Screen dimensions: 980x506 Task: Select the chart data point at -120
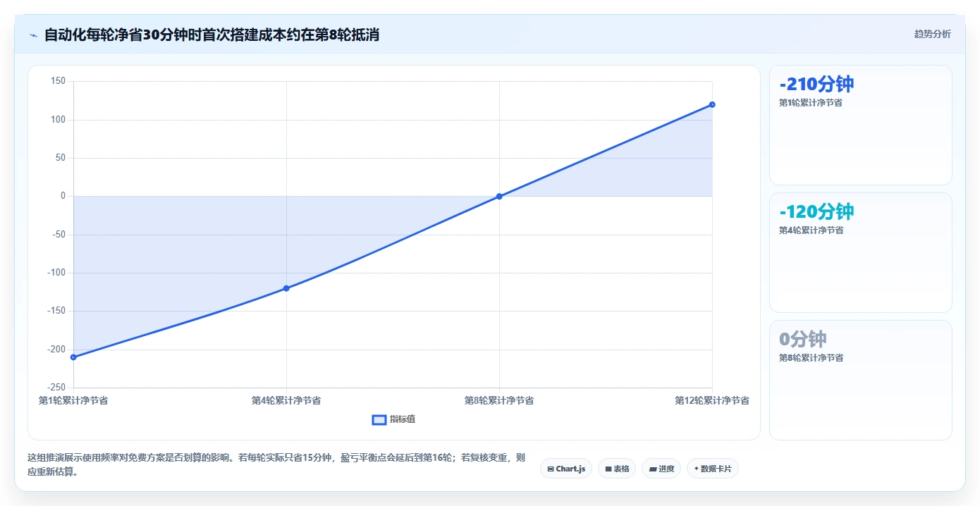coord(286,288)
